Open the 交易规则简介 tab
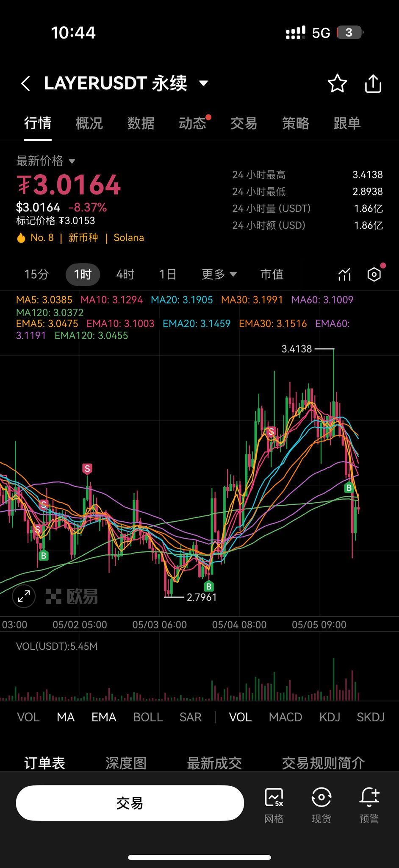Viewport: 399px width, 868px height. (323, 763)
